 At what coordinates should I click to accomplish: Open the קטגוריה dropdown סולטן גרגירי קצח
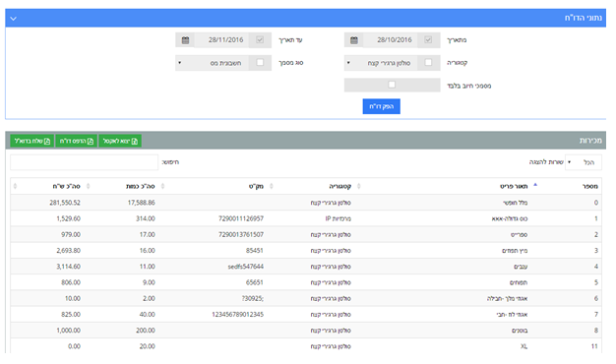click(381, 63)
